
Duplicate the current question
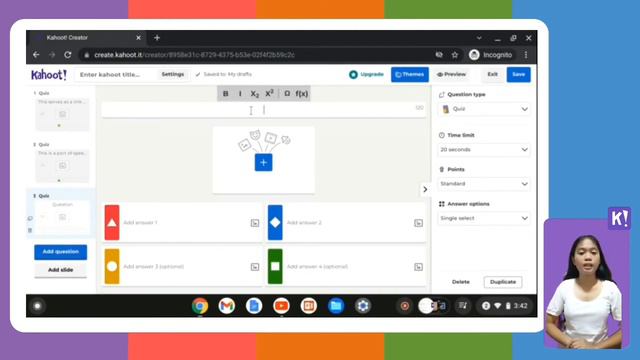tap(503, 282)
